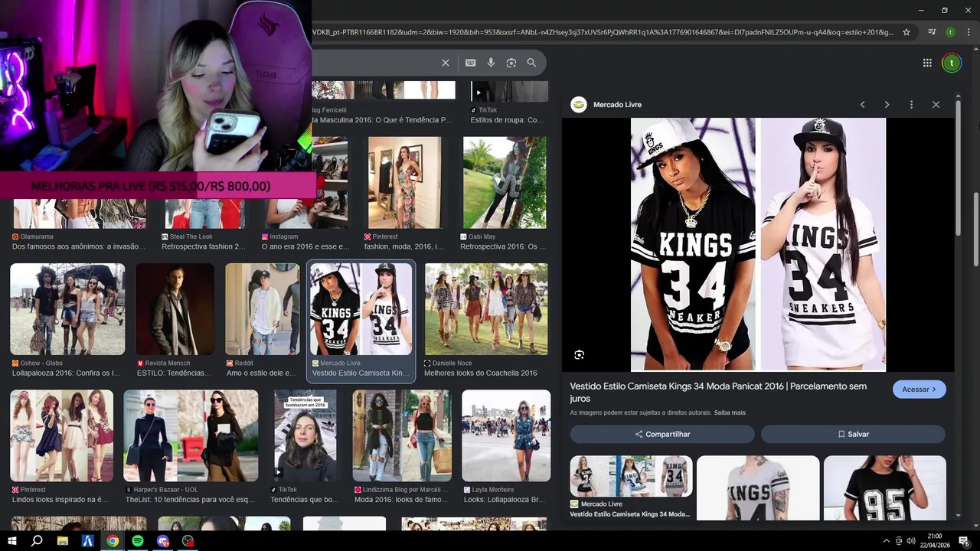Open related Mercado Livre Kings 34 thumbnail

[631, 477]
